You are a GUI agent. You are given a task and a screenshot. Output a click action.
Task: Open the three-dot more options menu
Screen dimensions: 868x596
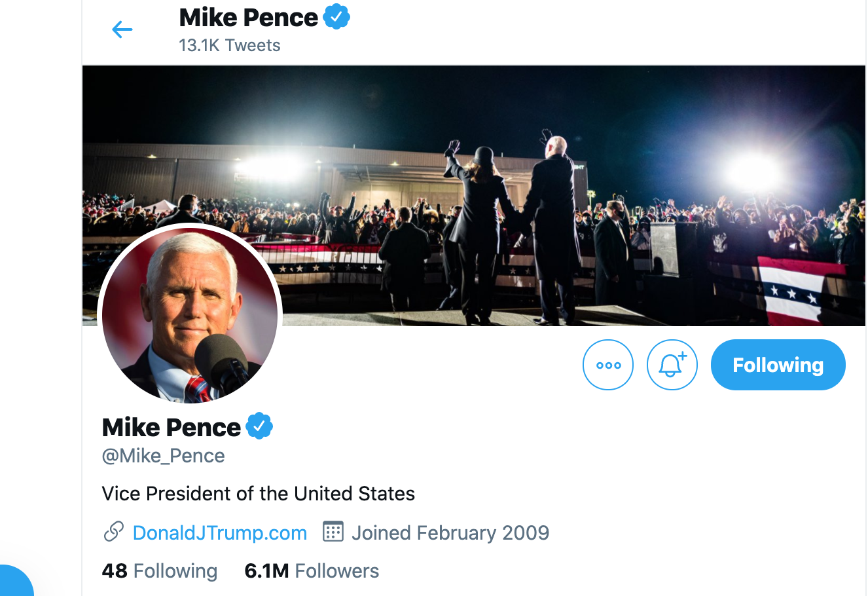(608, 365)
